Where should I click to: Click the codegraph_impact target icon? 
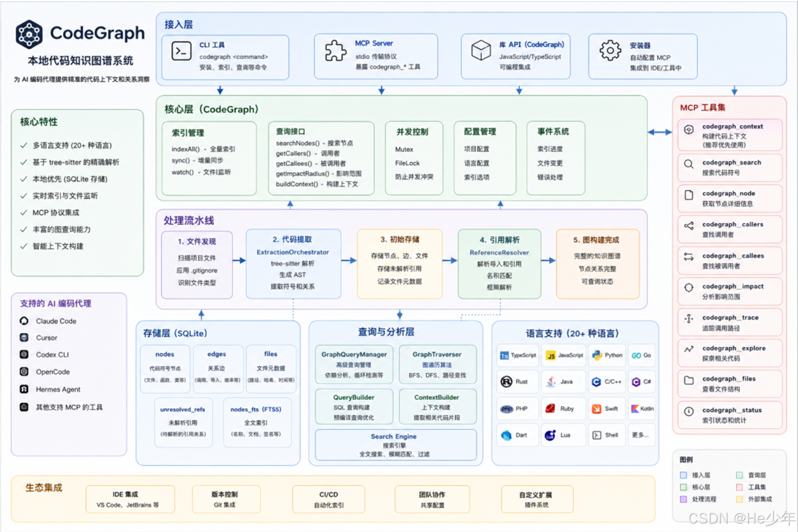coord(689,288)
